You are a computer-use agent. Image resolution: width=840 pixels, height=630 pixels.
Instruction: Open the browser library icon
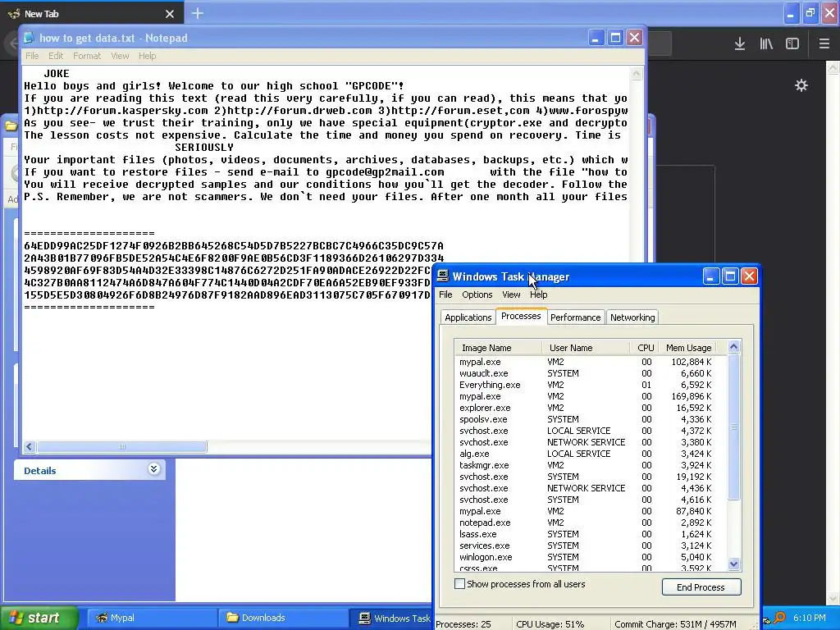coord(766,44)
